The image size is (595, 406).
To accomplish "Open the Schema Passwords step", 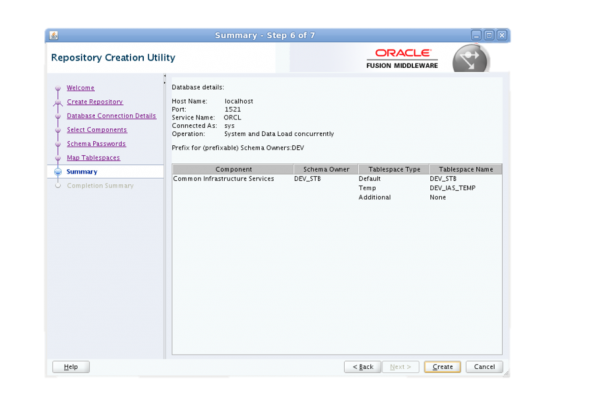I will coord(96,144).
